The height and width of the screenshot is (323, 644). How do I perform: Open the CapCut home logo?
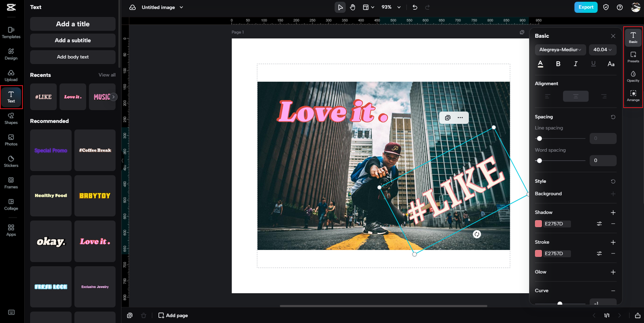point(11,7)
